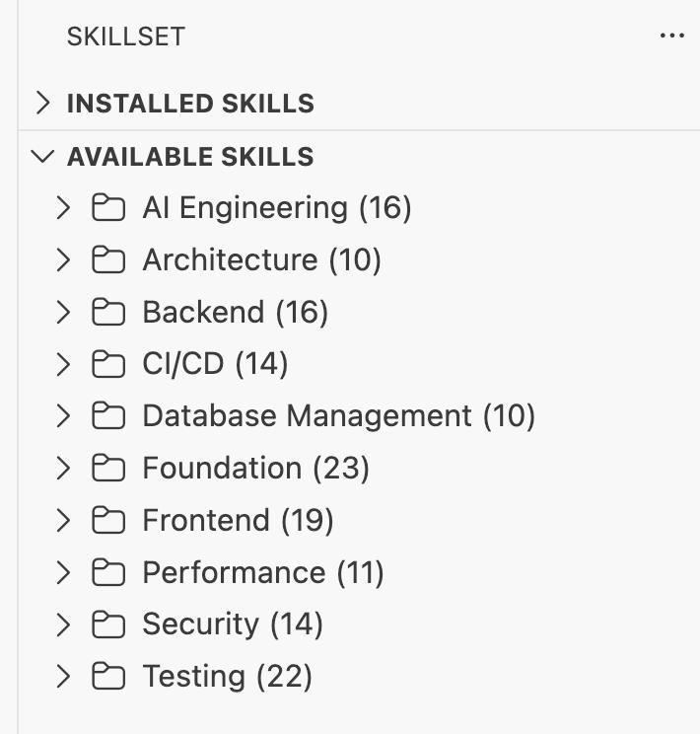Click the Testing (22) label
Image resolution: width=700 pixels, height=734 pixels.
(227, 677)
